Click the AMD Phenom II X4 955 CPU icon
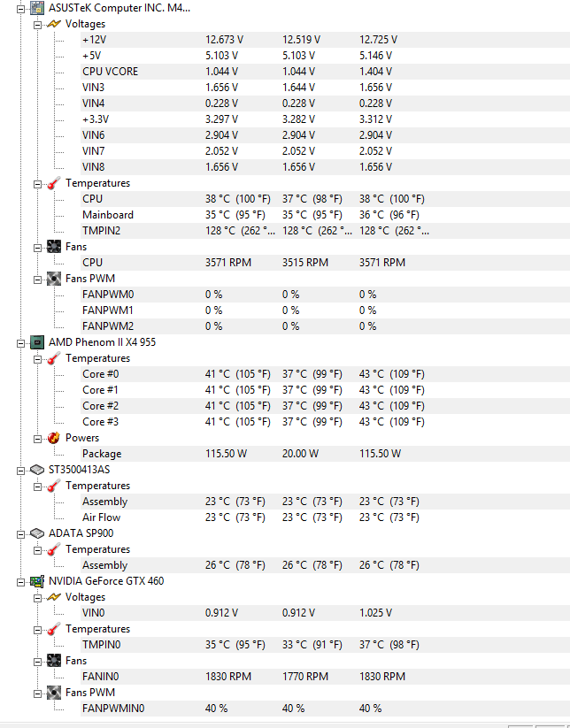 pos(37,342)
